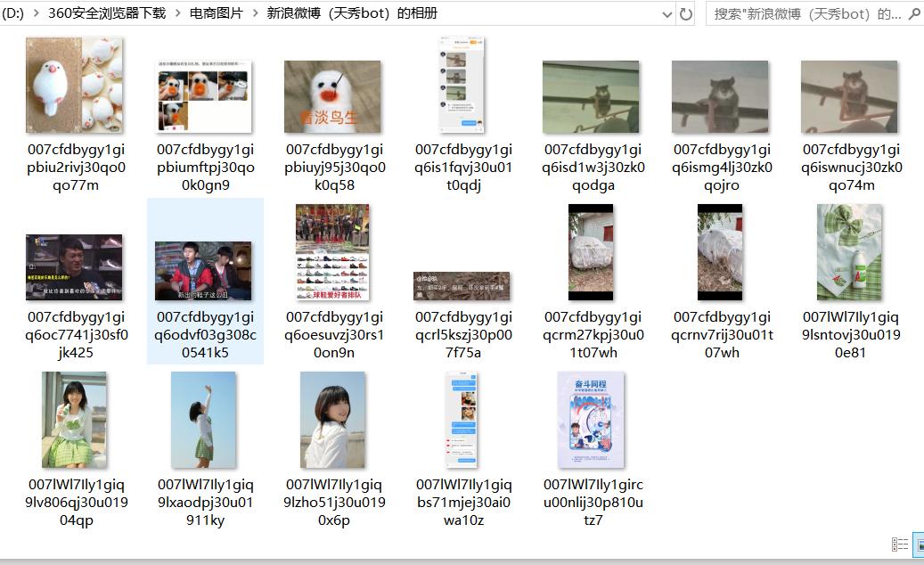Click the magnifier search icon
924x565 pixels.
click(x=915, y=13)
